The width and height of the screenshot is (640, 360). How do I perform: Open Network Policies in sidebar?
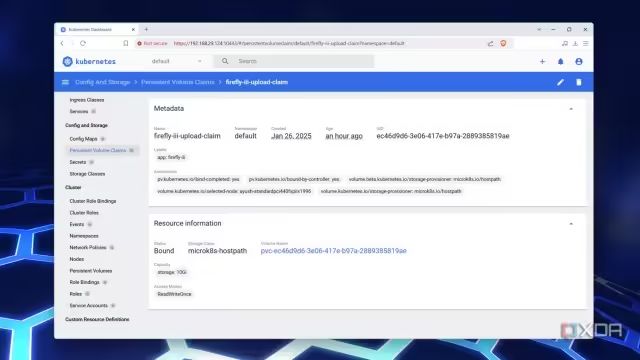click(x=88, y=247)
